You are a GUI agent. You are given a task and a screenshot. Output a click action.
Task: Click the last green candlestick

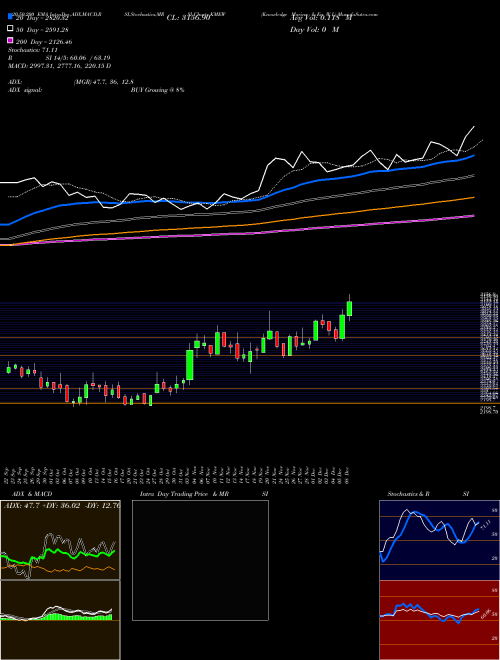click(349, 308)
